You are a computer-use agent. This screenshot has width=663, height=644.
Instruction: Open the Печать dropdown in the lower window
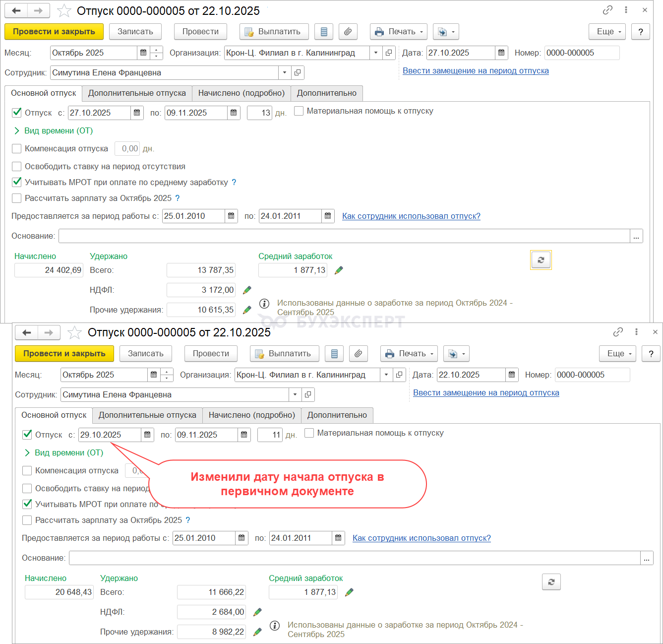click(x=409, y=354)
